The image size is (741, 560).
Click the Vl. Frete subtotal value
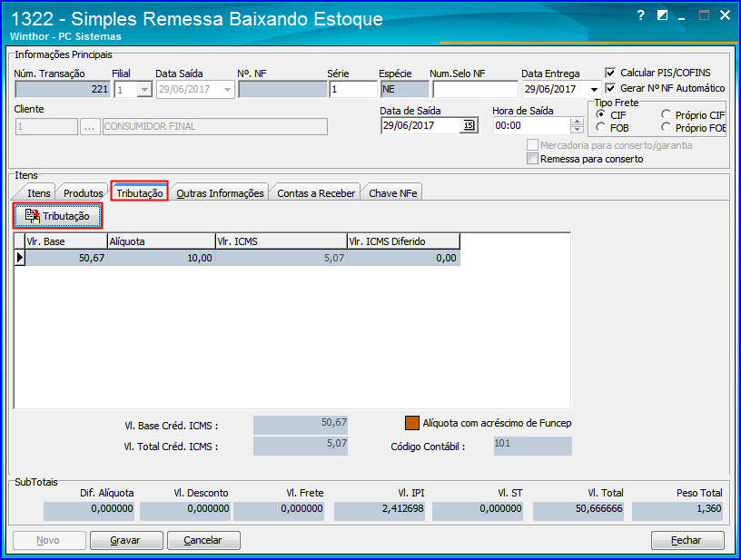(x=279, y=511)
